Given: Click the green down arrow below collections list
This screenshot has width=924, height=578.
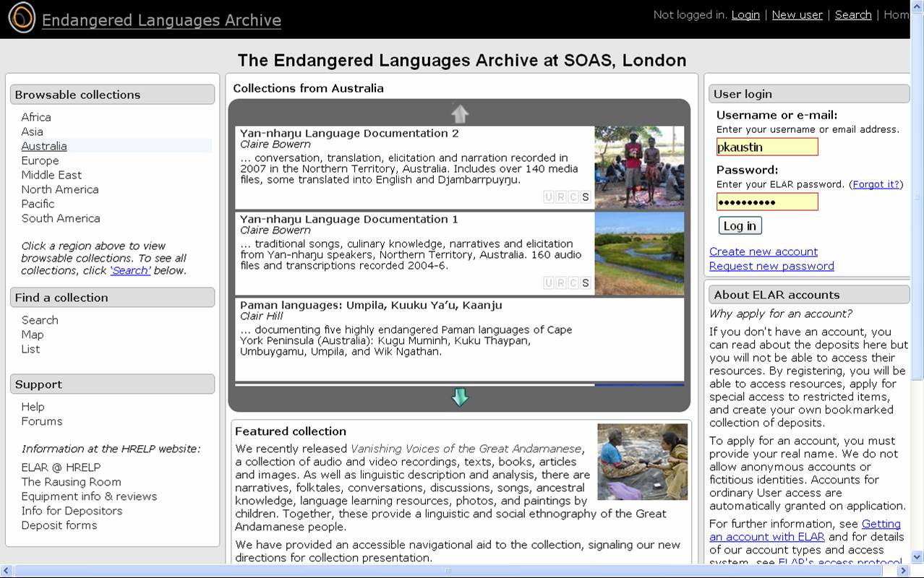Looking at the screenshot, I should [460, 397].
